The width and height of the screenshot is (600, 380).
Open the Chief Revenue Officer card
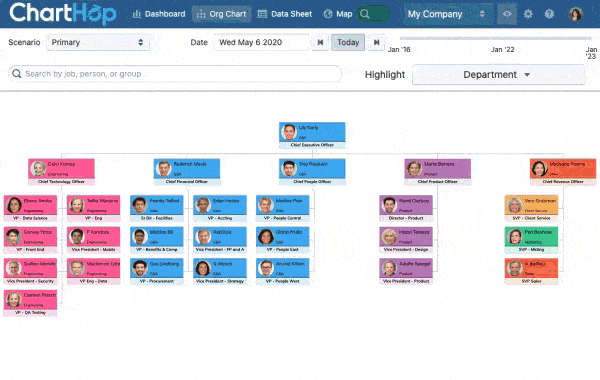point(563,172)
